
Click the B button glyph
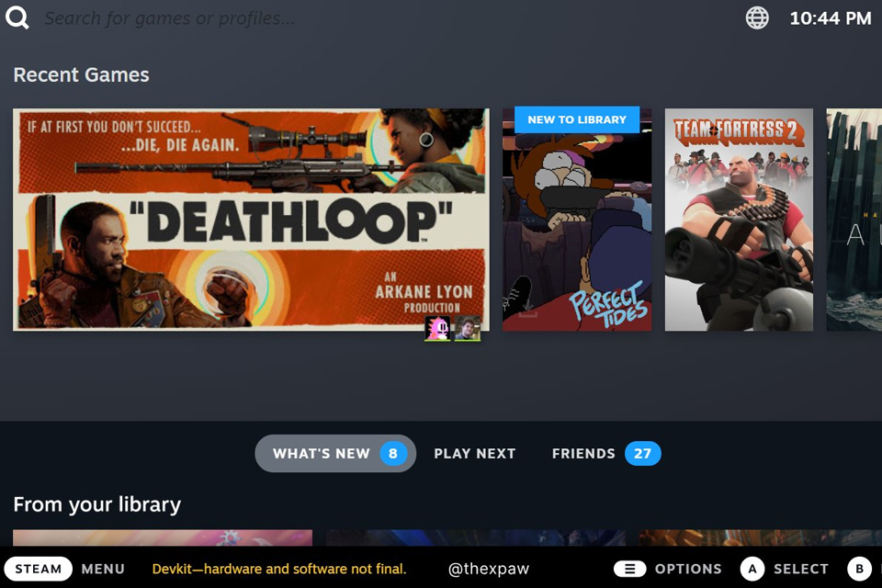coord(860,569)
